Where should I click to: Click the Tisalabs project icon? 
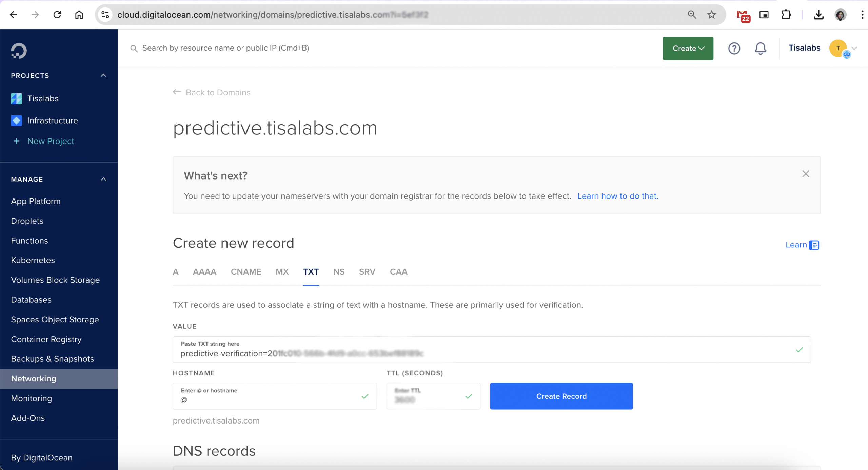[x=16, y=98]
